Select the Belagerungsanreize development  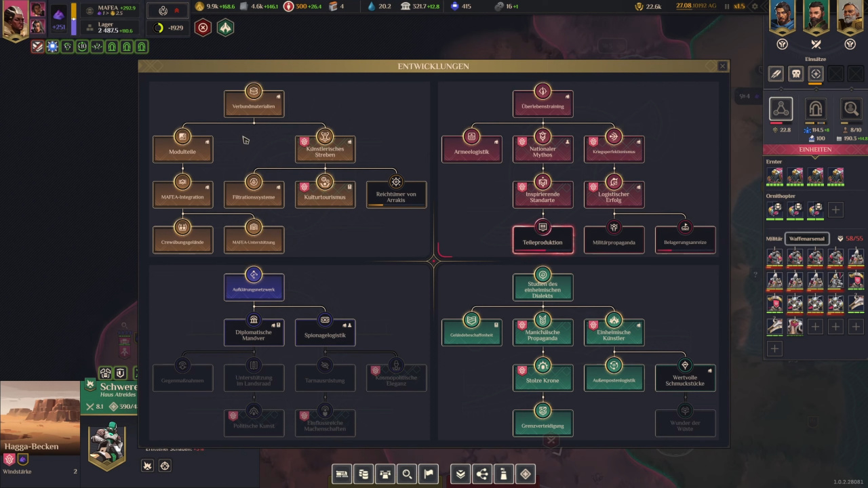click(685, 240)
